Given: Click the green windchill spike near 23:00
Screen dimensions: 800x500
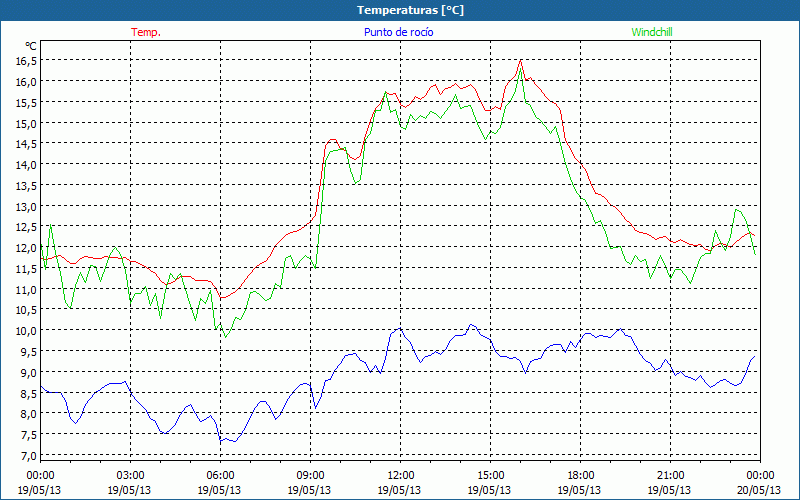Looking at the screenshot, I should tap(736, 209).
